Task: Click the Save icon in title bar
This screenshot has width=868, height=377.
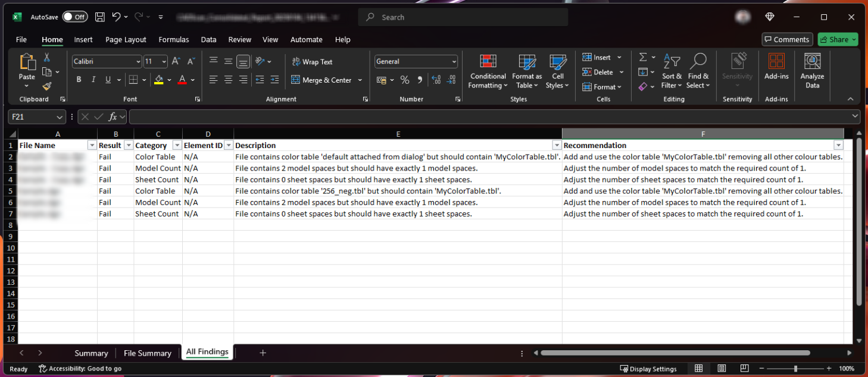Action: [x=100, y=17]
